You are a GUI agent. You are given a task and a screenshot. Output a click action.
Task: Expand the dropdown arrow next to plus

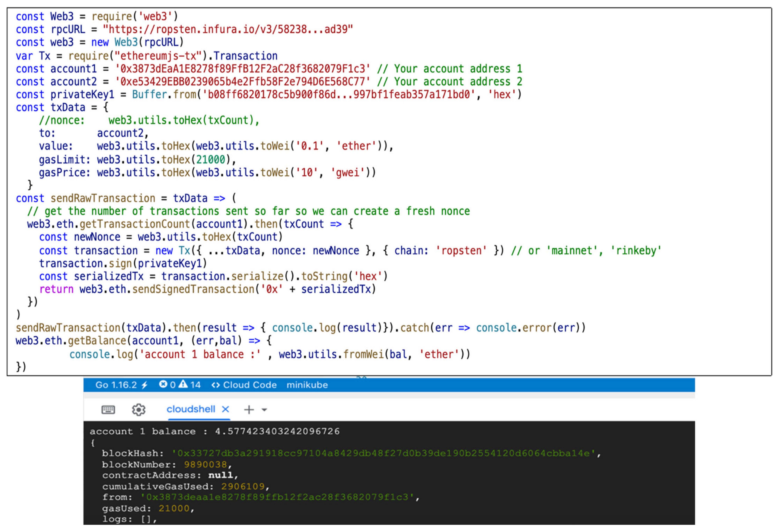tap(264, 410)
